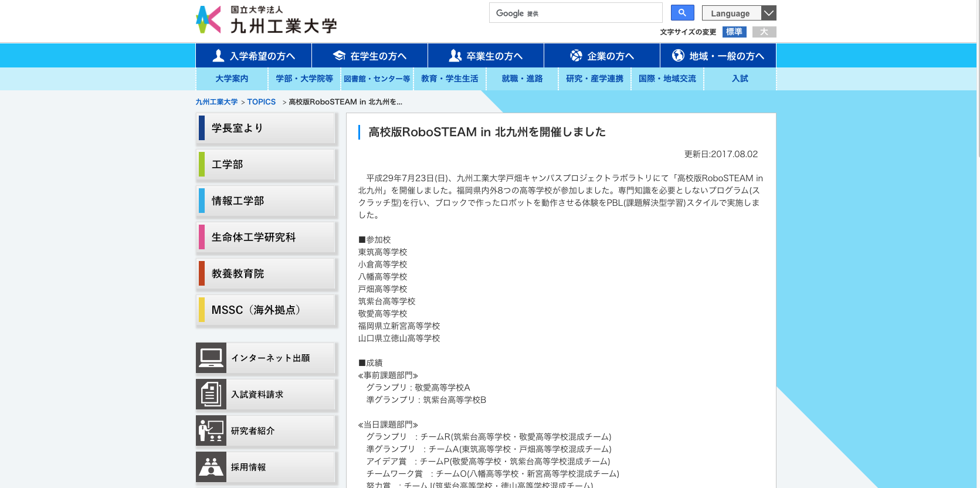The height and width of the screenshot is (488, 980).
Task: Click the prospective students person icon
Action: click(218, 56)
